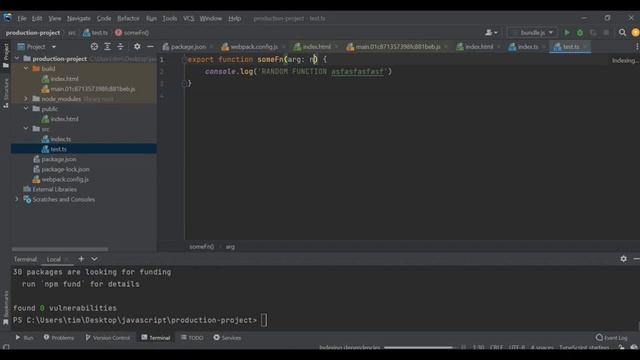Viewport: 640px width, 360px height.
Task: Select package-lock.json in the project tree
Action: (65, 169)
